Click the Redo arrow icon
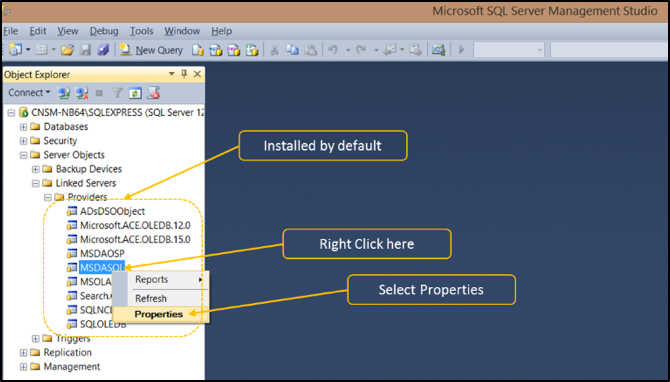 tap(361, 50)
